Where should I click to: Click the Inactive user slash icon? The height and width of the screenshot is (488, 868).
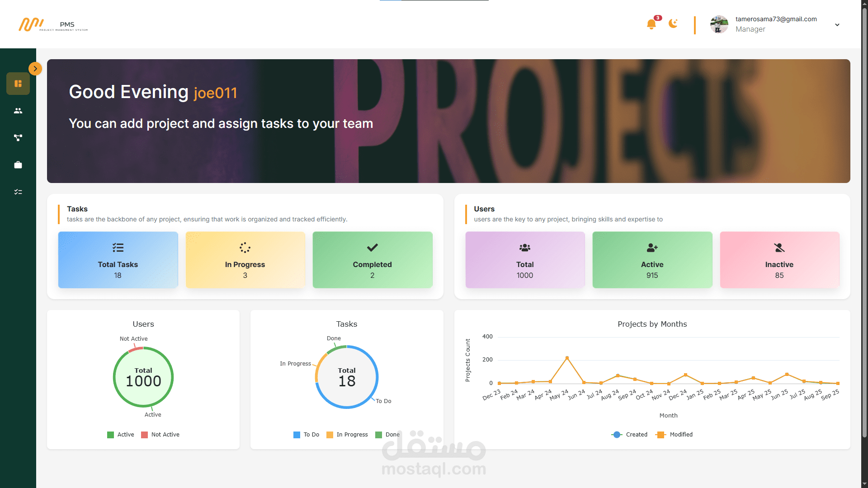click(779, 248)
